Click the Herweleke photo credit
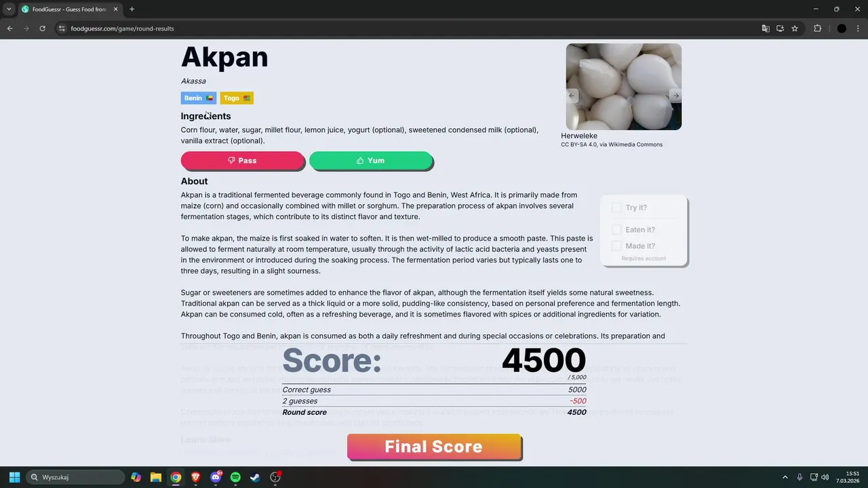 [579, 136]
